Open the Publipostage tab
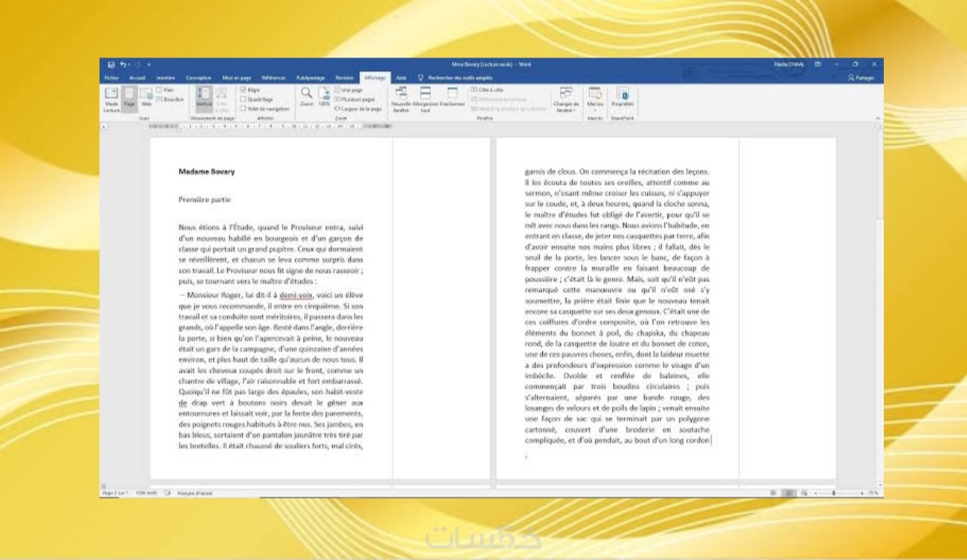Viewport: 967px width, 560px height. 310,78
